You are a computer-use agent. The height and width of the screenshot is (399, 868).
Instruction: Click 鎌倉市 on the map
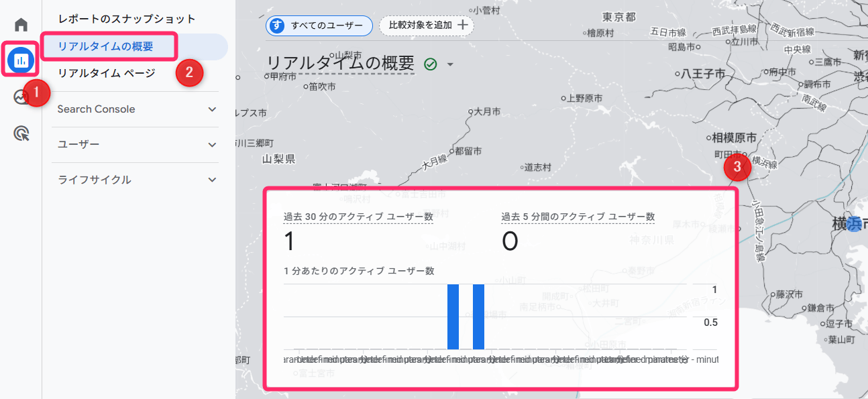pyautogui.click(x=821, y=308)
